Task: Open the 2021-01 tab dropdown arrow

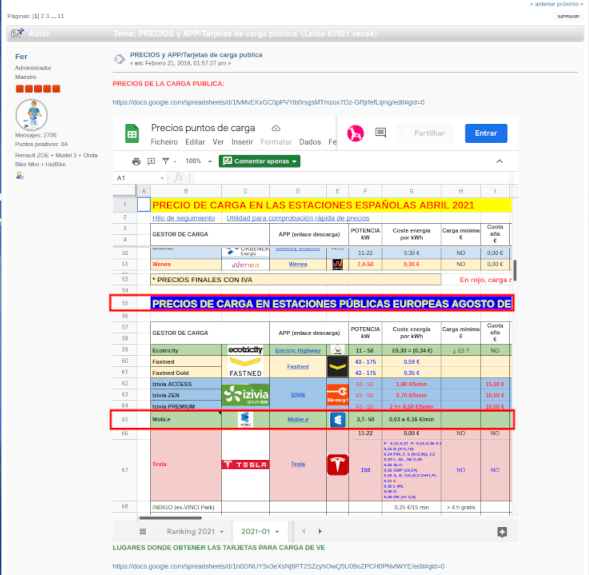Action: pos(277,532)
